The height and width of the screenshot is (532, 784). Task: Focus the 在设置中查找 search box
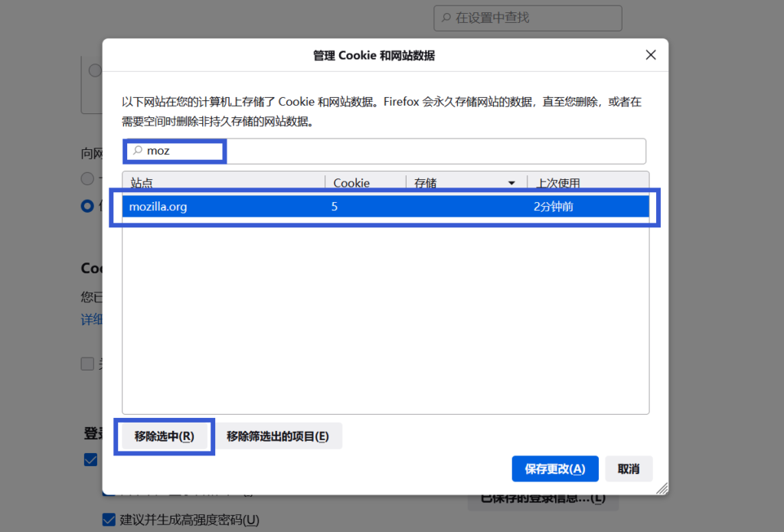(536, 18)
